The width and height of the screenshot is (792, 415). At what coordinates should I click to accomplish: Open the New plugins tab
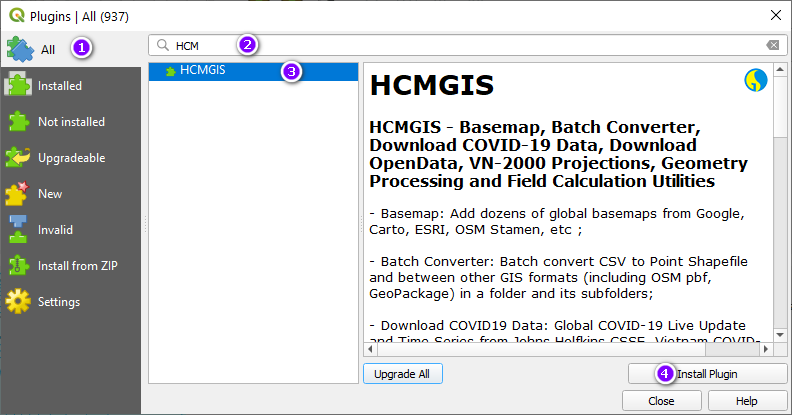pos(71,194)
